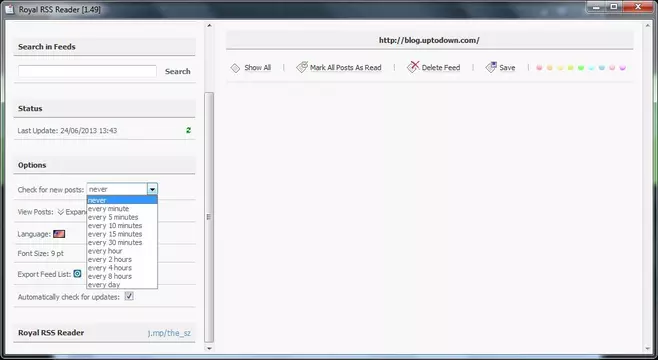Click the Export Feed List icon

click(x=77, y=274)
